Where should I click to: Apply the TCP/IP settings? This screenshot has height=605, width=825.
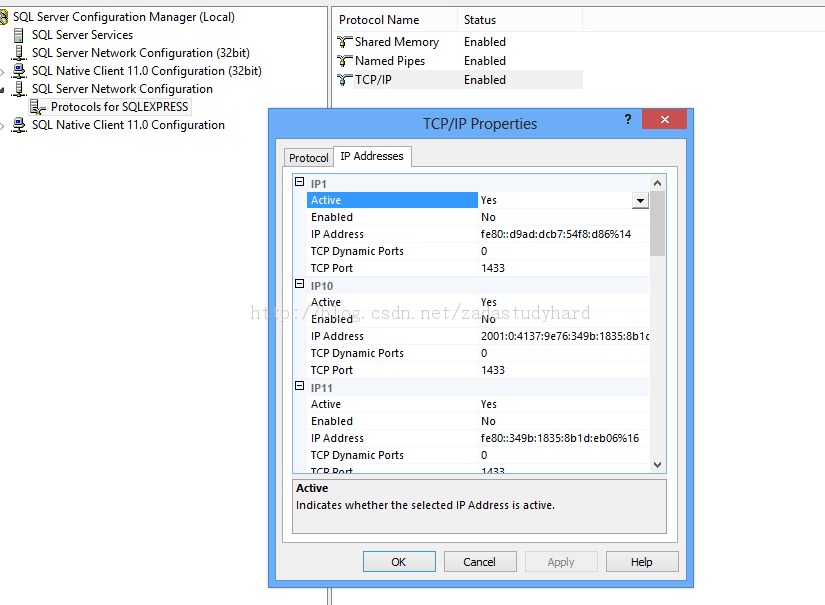tap(561, 561)
